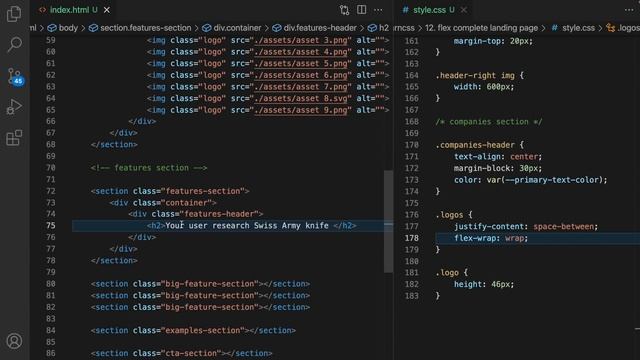The height and width of the screenshot is (360, 640).
Task: Click the h2 breadcrumb in index.html
Action: coord(378,28)
